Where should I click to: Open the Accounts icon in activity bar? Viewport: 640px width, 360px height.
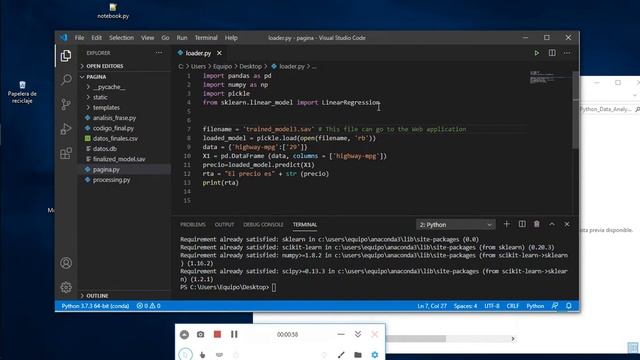point(66,263)
